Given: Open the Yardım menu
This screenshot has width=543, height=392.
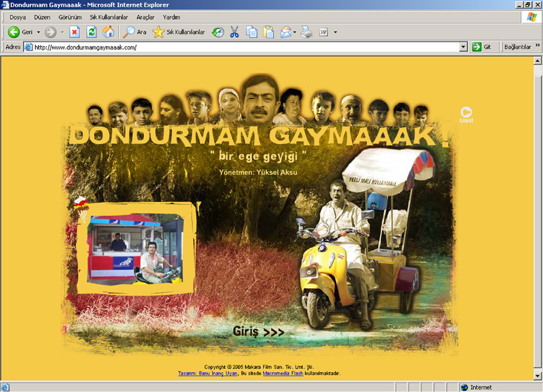Looking at the screenshot, I should (x=171, y=17).
